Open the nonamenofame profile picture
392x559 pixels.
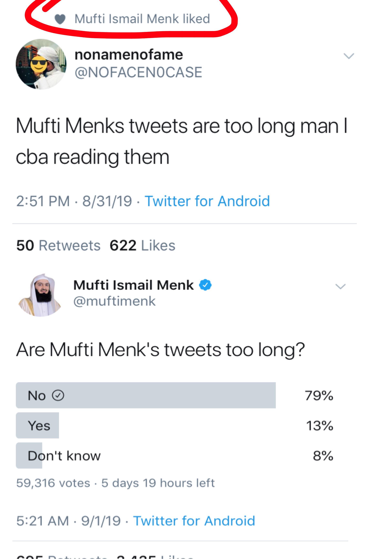(x=41, y=64)
